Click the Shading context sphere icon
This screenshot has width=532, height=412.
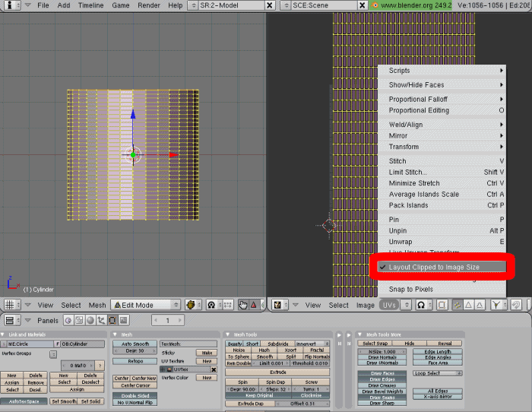(x=90, y=321)
